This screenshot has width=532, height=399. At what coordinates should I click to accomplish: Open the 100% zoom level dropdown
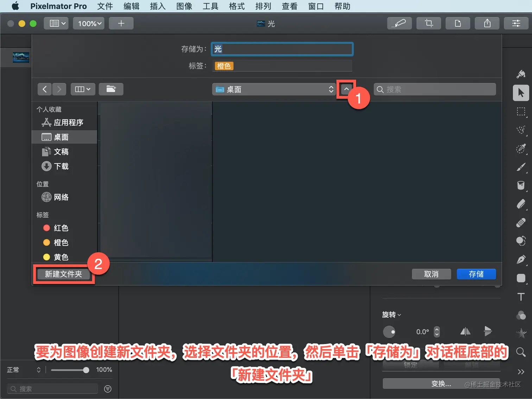(x=89, y=23)
